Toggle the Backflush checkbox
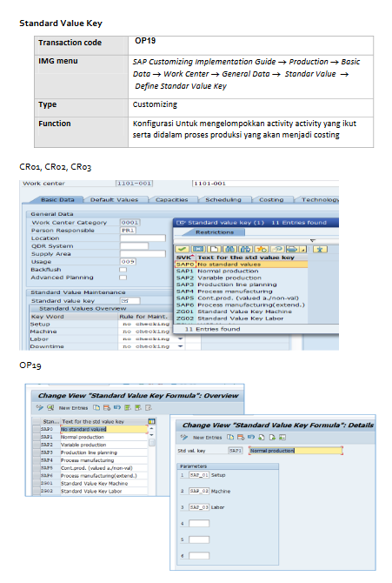 click(123, 270)
